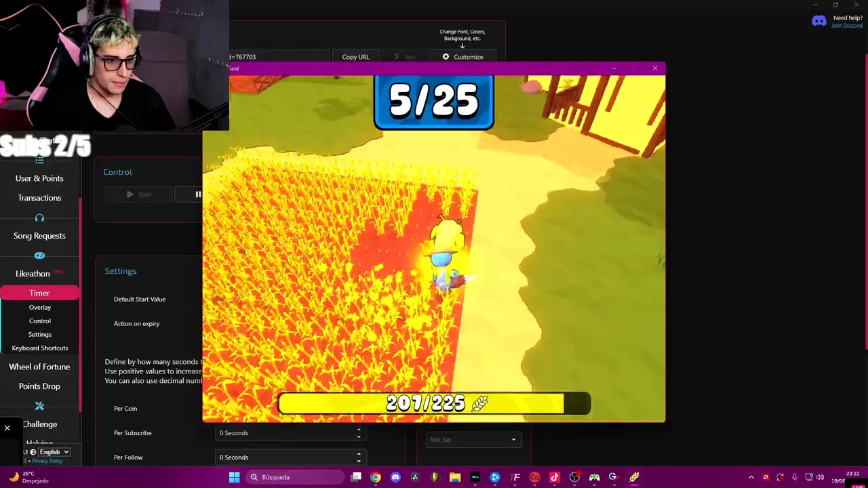This screenshot has height=488, width=868.
Task: Open the Control sub-item under Timer
Action: (x=40, y=321)
